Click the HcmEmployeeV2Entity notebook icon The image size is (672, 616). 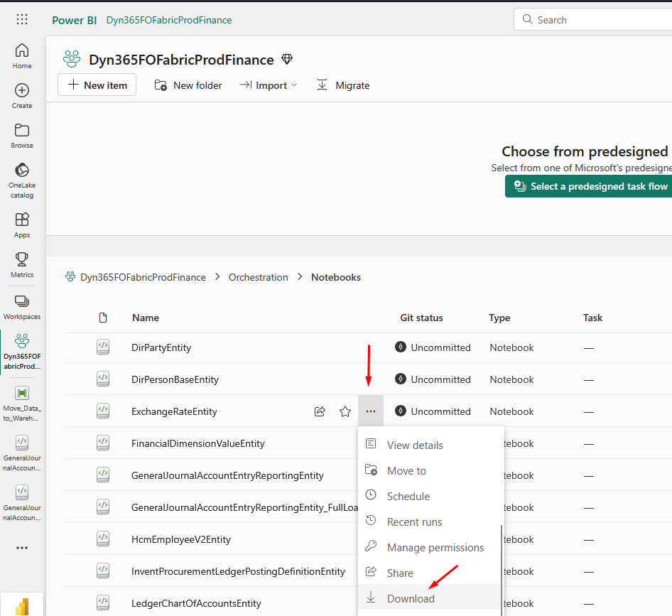[x=103, y=539]
